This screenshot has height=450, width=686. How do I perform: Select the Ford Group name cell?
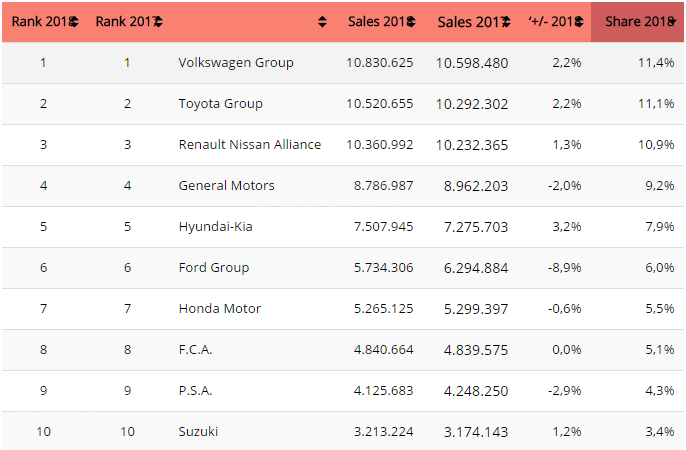214,268
